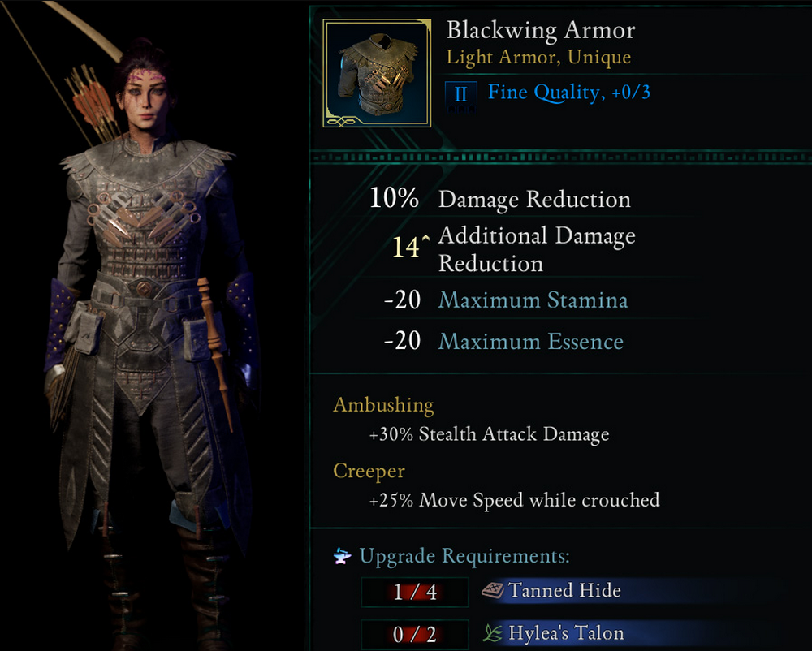This screenshot has width=812, height=651.
Task: Click the Ambushing enchantment title
Action: [383, 405]
